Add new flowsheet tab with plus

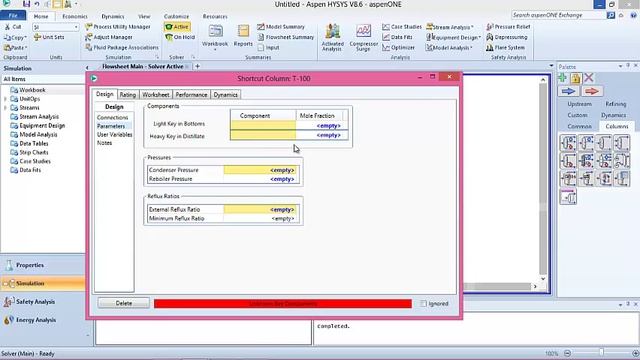[198, 66]
